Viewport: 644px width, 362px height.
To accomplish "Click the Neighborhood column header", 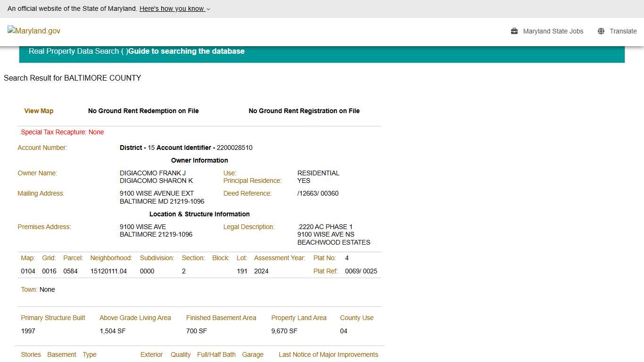I will point(111,258).
